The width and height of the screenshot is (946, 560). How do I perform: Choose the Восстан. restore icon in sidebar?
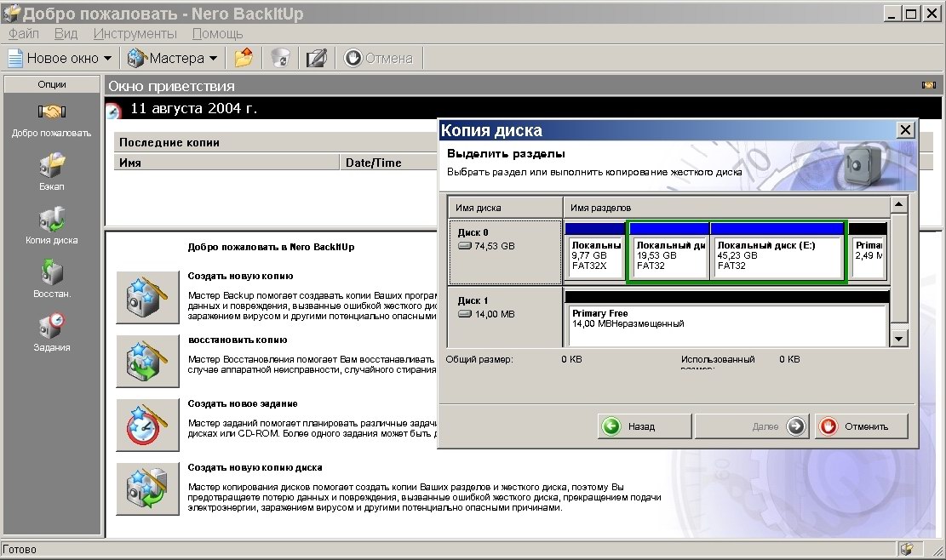pos(52,272)
